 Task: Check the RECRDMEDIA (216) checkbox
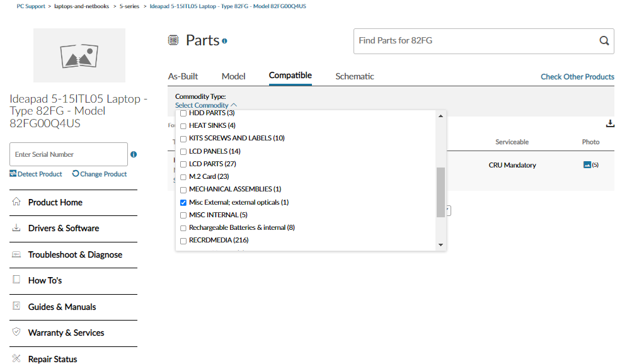tap(183, 241)
